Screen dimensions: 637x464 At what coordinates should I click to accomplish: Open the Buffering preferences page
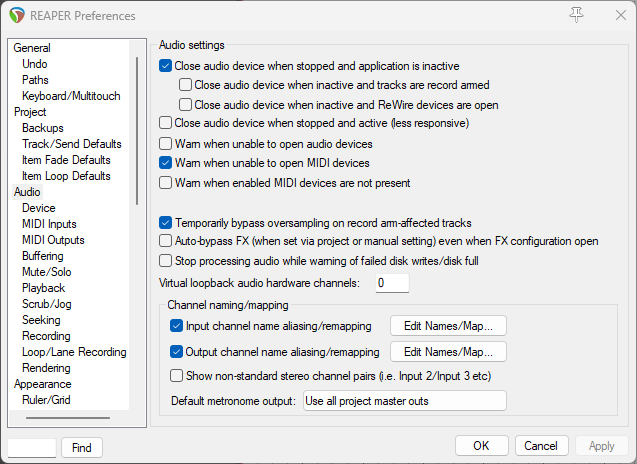tap(43, 256)
